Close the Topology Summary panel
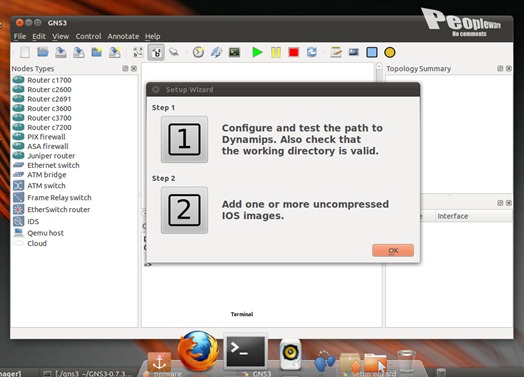The image size is (524, 377). pos(509,68)
